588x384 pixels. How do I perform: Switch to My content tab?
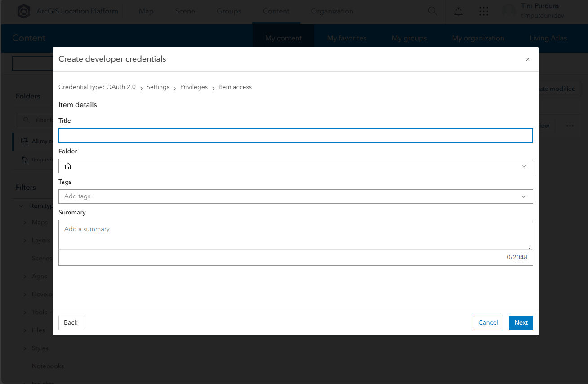[283, 38]
